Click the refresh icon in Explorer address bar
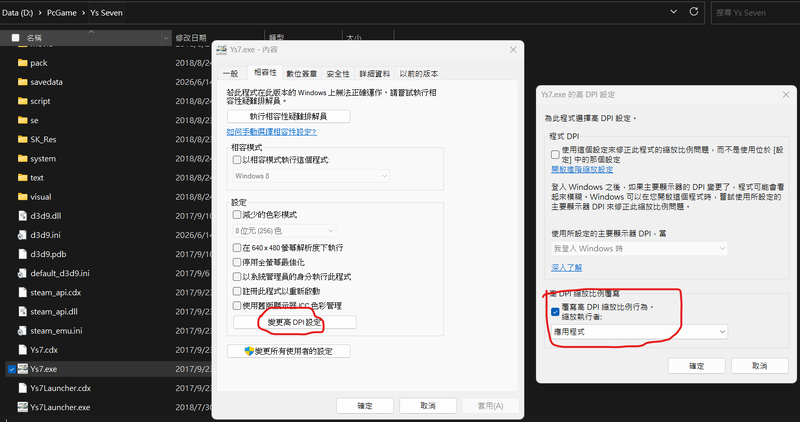 point(693,12)
